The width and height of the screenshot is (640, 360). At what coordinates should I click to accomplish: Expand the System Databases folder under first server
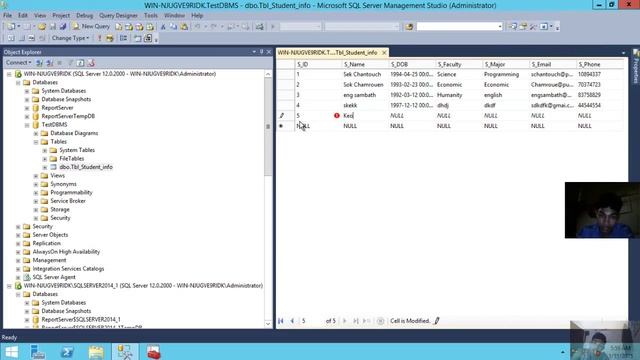click(27, 91)
